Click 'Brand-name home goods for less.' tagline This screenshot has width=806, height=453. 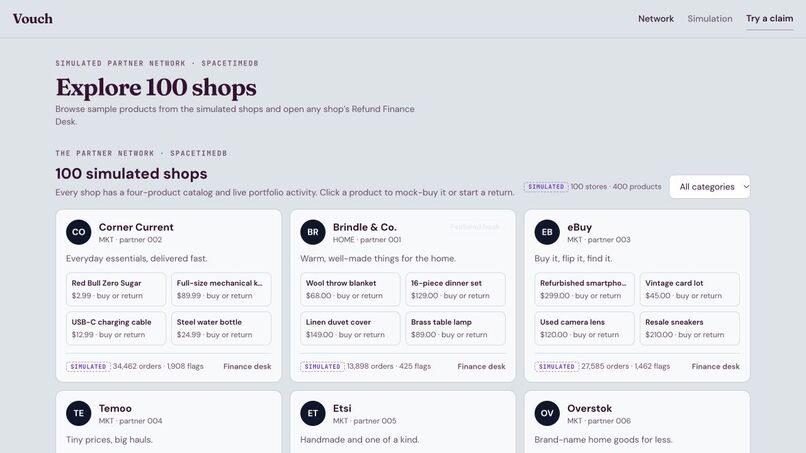tap(603, 440)
